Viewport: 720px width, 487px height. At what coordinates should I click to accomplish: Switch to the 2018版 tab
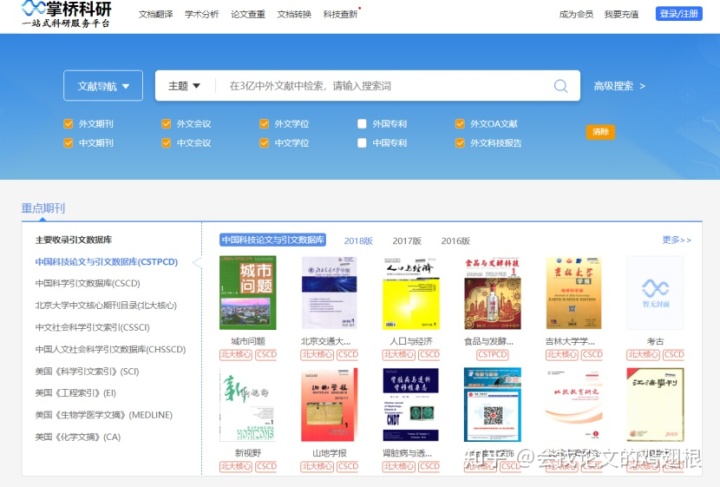358,241
